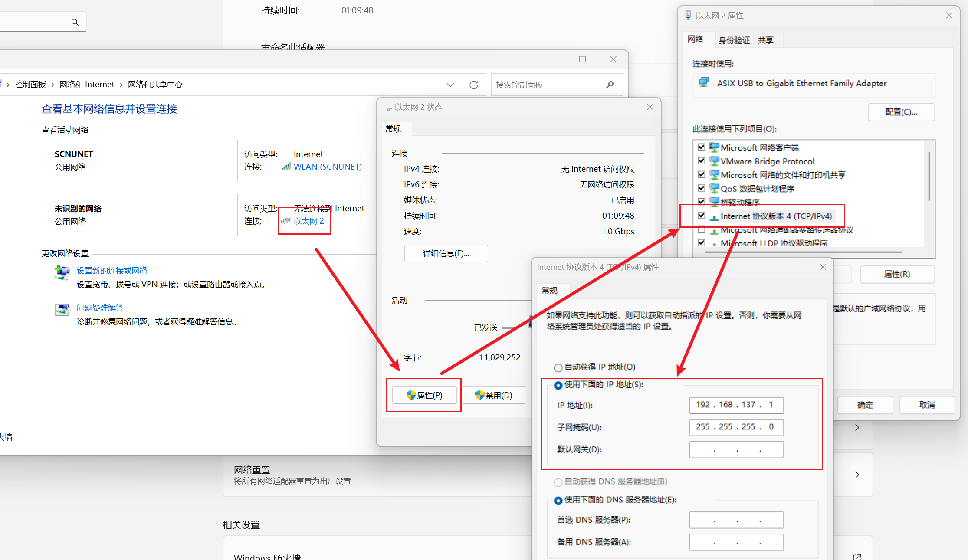968x560 pixels.
Task: Click the QoS 数据包计划程序 item icon
Action: pos(714,188)
